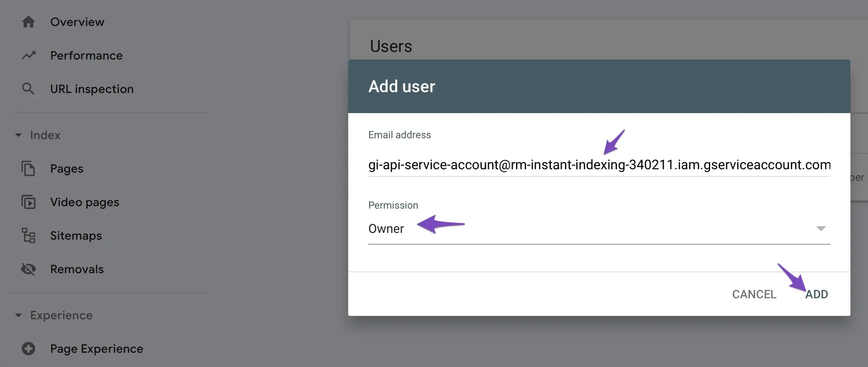
Task: Click the URL inspection magnifier icon
Action: click(x=28, y=89)
